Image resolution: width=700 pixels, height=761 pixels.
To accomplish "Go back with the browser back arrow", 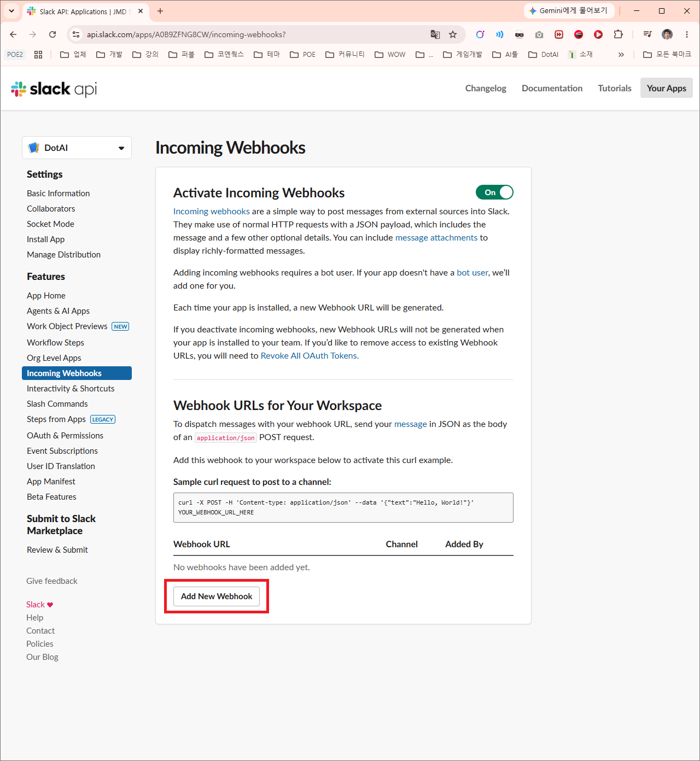I will tap(13, 34).
